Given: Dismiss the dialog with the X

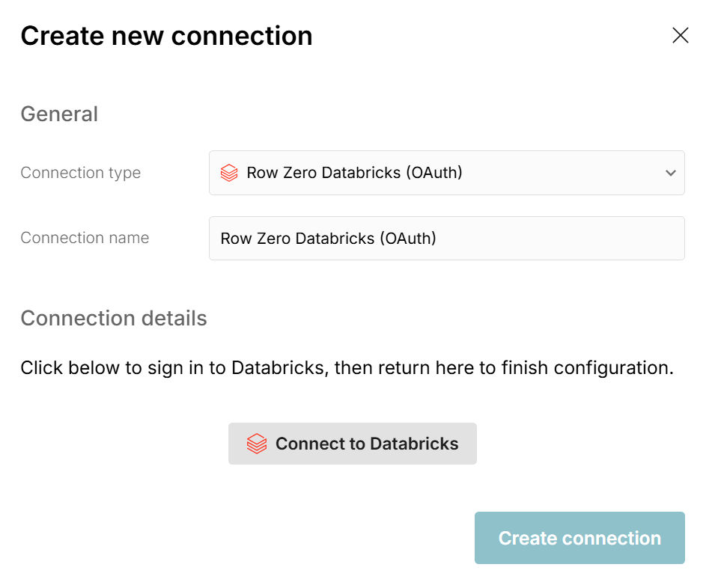Looking at the screenshot, I should tap(680, 35).
